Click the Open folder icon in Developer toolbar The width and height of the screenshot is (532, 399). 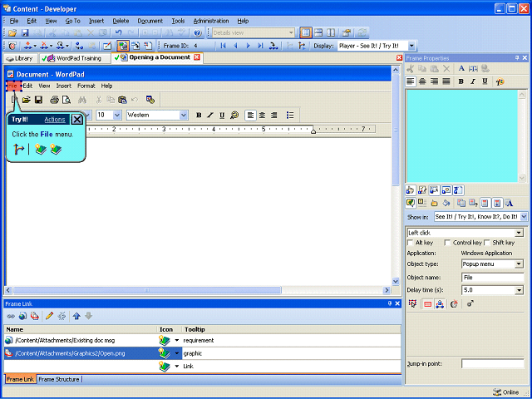click(x=12, y=33)
